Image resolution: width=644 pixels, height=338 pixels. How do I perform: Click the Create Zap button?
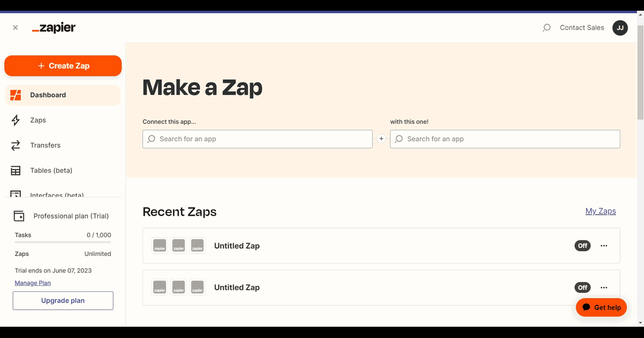coord(63,66)
